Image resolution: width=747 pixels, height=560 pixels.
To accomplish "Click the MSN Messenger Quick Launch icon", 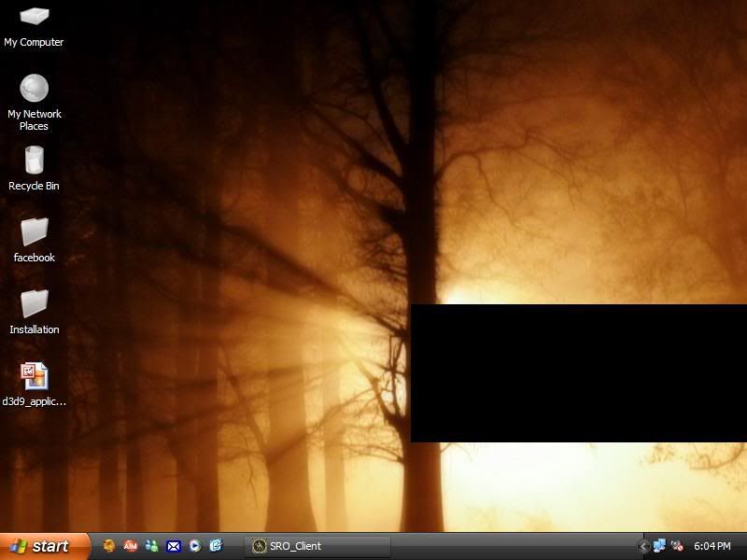I will tap(151, 546).
